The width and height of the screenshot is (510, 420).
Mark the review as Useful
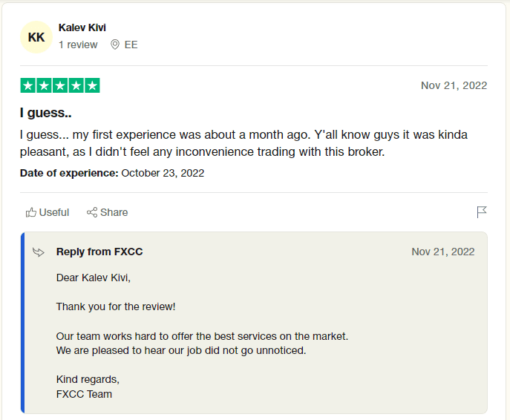[48, 212]
